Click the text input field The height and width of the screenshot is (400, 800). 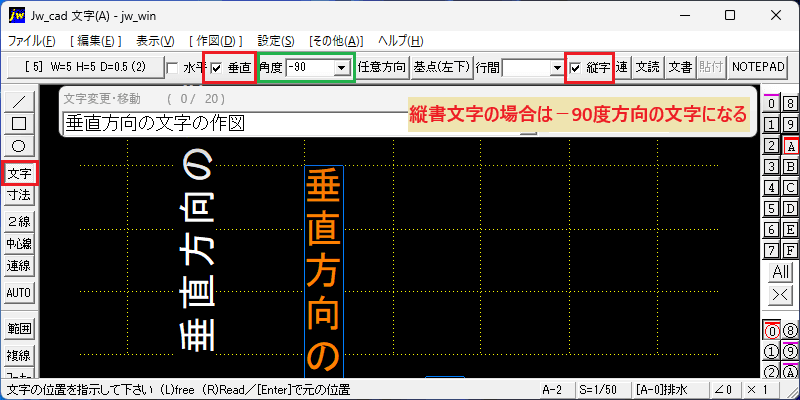coord(235,123)
